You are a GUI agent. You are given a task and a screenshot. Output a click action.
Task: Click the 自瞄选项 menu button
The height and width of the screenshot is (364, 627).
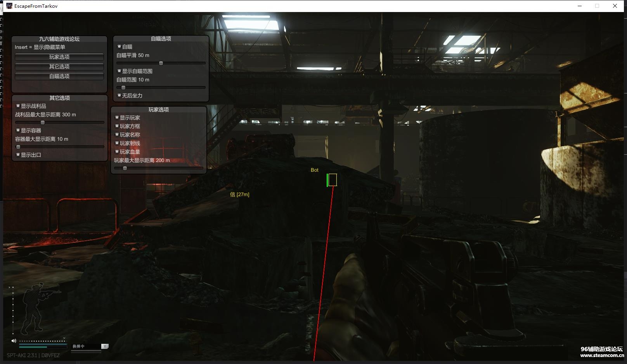click(x=59, y=76)
